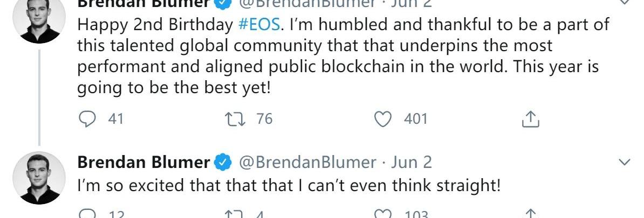Share the 'so excited' tweet
This screenshot has height=218, width=644.
point(531,214)
